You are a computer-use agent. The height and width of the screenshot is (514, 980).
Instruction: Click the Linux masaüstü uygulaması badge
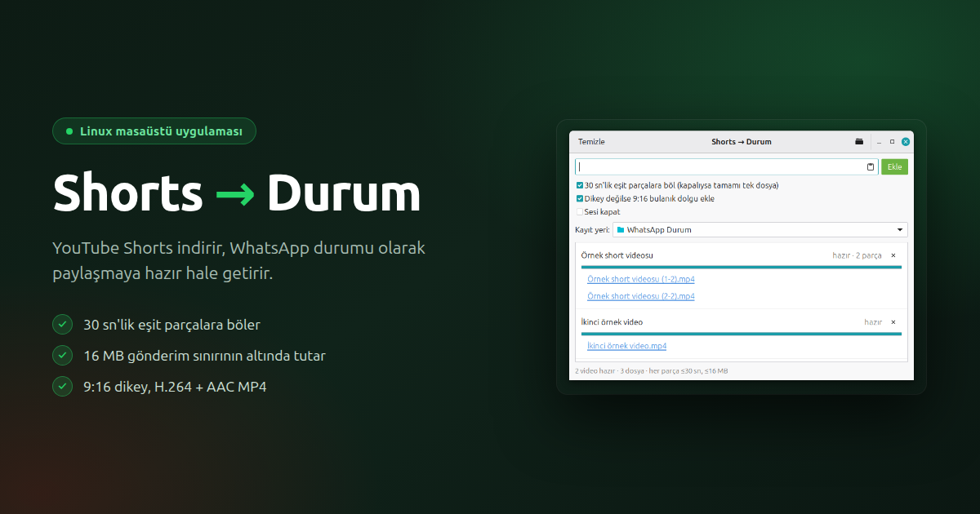click(154, 131)
